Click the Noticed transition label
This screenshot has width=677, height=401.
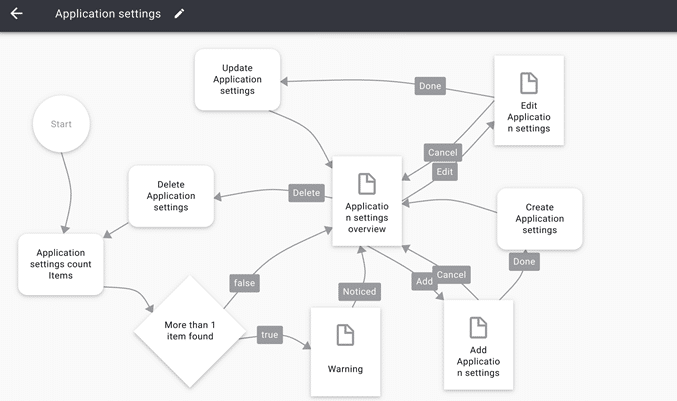point(359,292)
